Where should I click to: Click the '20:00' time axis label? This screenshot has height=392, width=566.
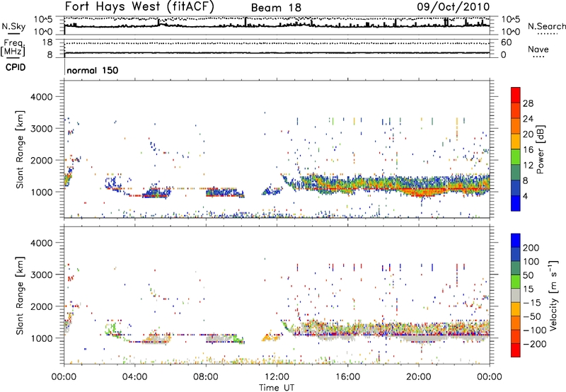click(x=419, y=377)
